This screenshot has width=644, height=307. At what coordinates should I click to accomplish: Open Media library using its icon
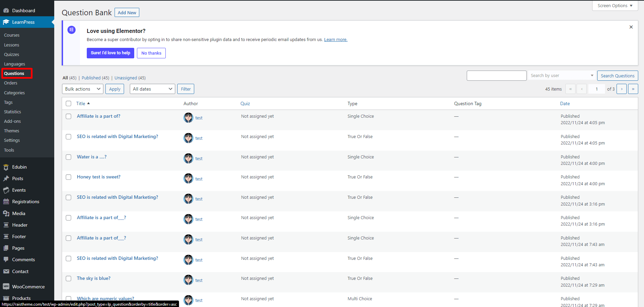pyautogui.click(x=6, y=213)
